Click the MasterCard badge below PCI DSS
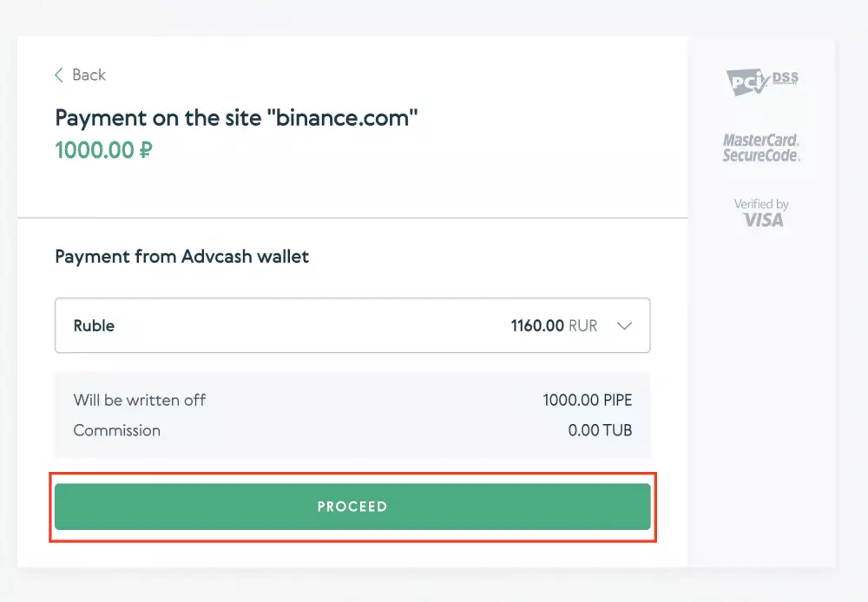 [x=760, y=146]
